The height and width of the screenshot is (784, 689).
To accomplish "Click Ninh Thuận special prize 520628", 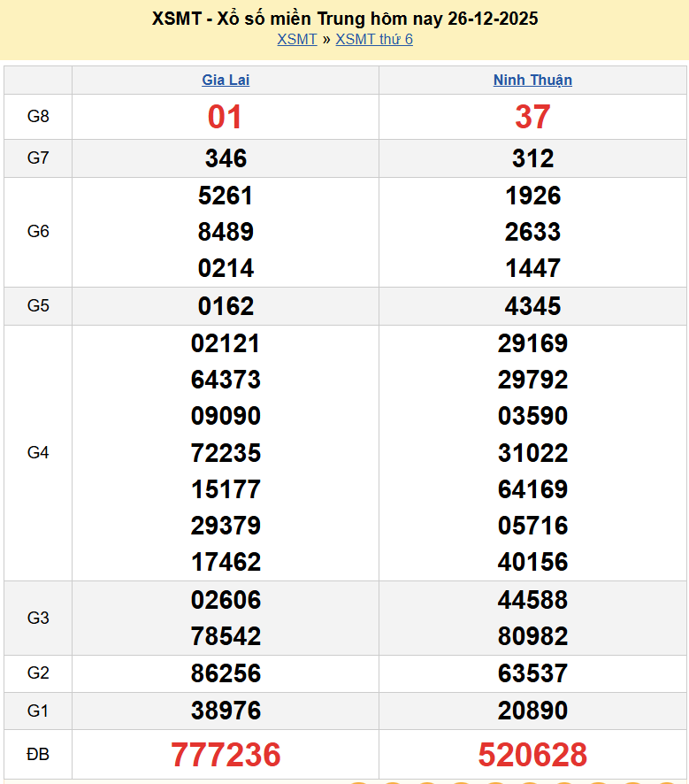I will pyautogui.click(x=532, y=755).
